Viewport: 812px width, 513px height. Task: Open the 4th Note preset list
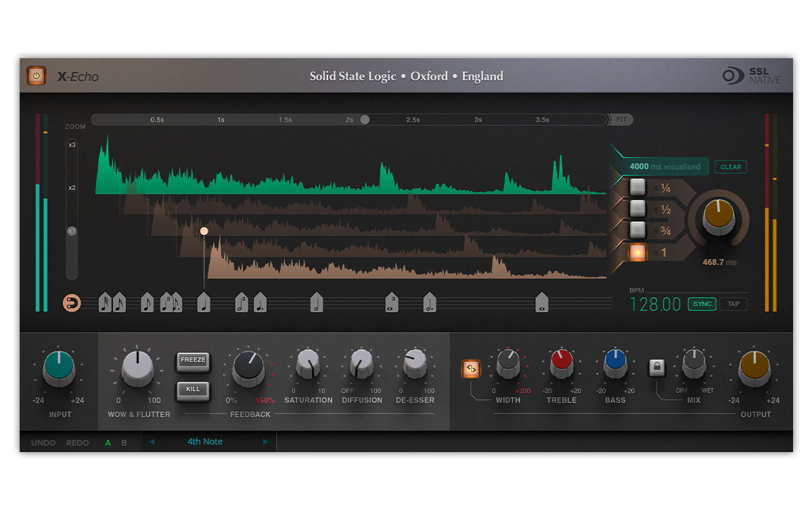coord(205,442)
